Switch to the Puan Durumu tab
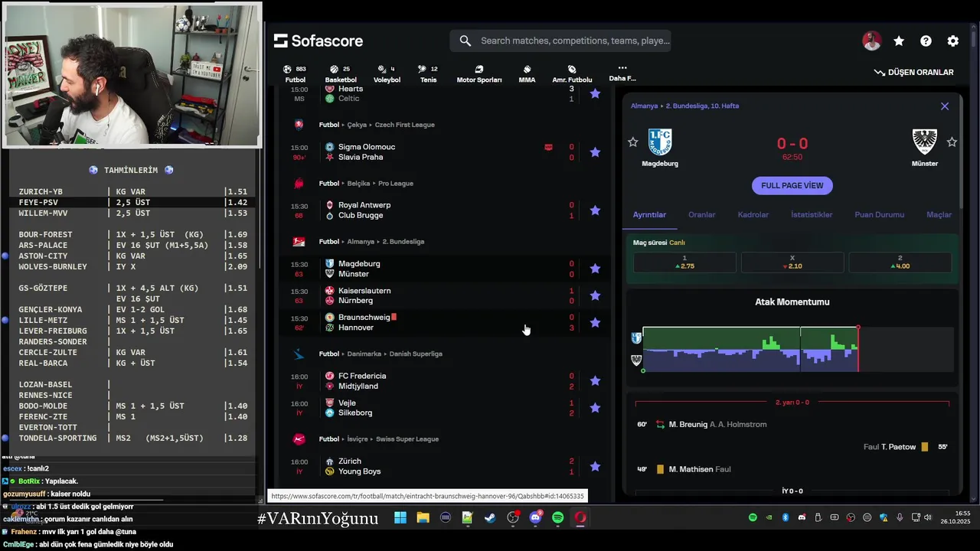The width and height of the screenshot is (980, 551). tap(879, 215)
